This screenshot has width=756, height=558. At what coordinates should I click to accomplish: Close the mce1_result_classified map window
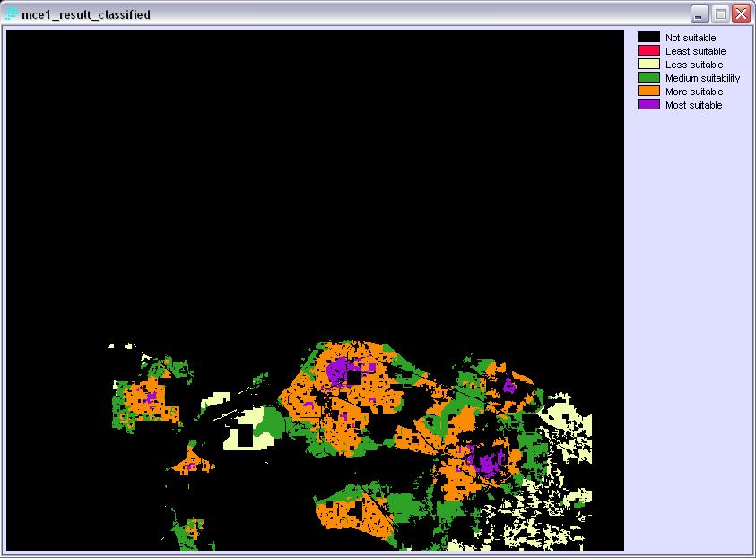click(x=739, y=13)
